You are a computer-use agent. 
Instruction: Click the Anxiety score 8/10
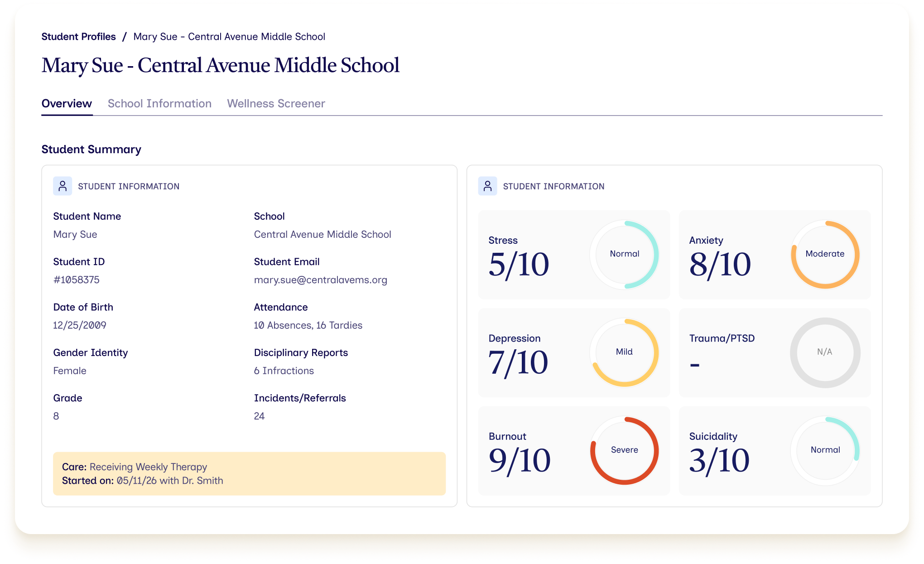pyautogui.click(x=720, y=265)
